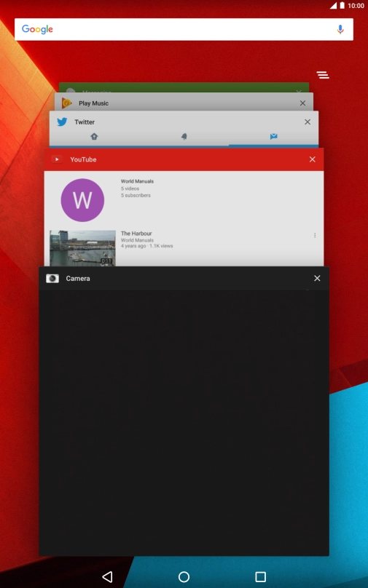Dismiss the Camera recent card
368x588 pixels.
tap(317, 278)
